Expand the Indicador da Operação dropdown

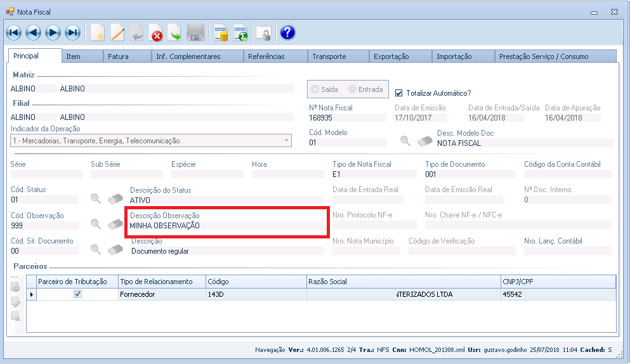286,141
